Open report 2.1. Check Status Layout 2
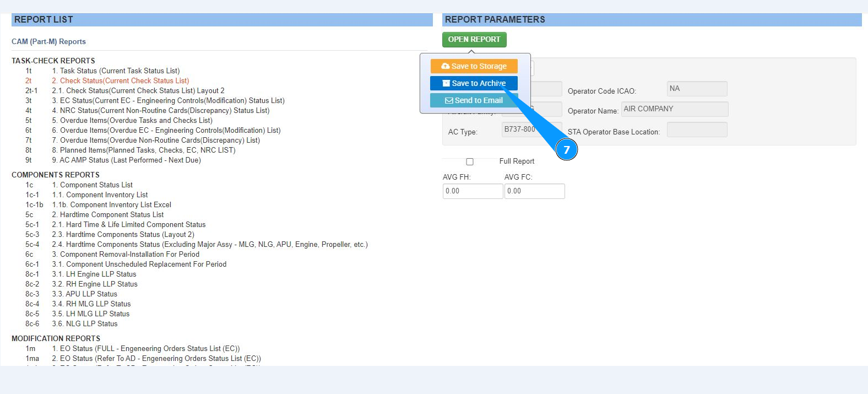Image resolution: width=868 pixels, height=394 pixels. pyautogui.click(x=138, y=90)
